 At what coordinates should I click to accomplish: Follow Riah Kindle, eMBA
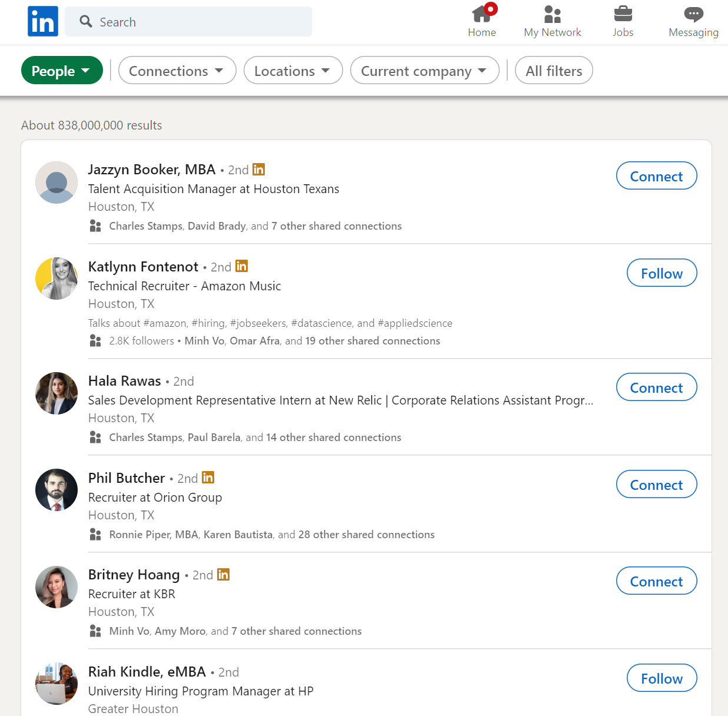point(661,678)
